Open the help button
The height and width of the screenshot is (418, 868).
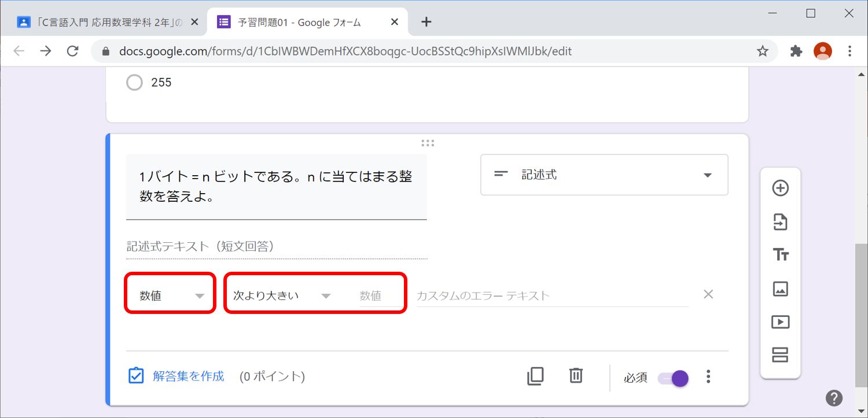pyautogui.click(x=834, y=398)
